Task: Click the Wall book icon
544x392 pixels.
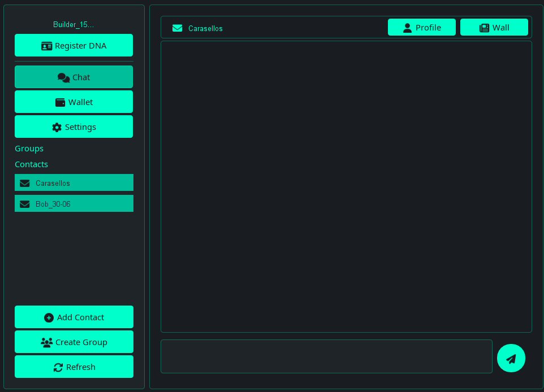Action: (484, 27)
